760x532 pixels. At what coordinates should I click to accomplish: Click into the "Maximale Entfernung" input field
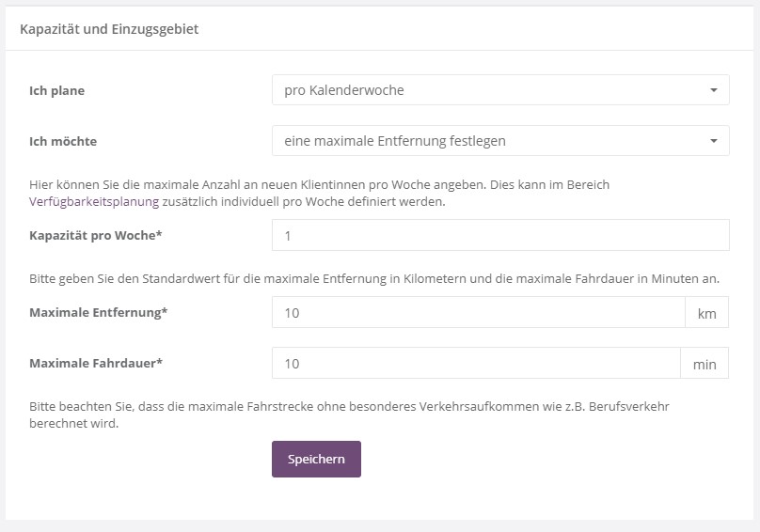coord(478,312)
